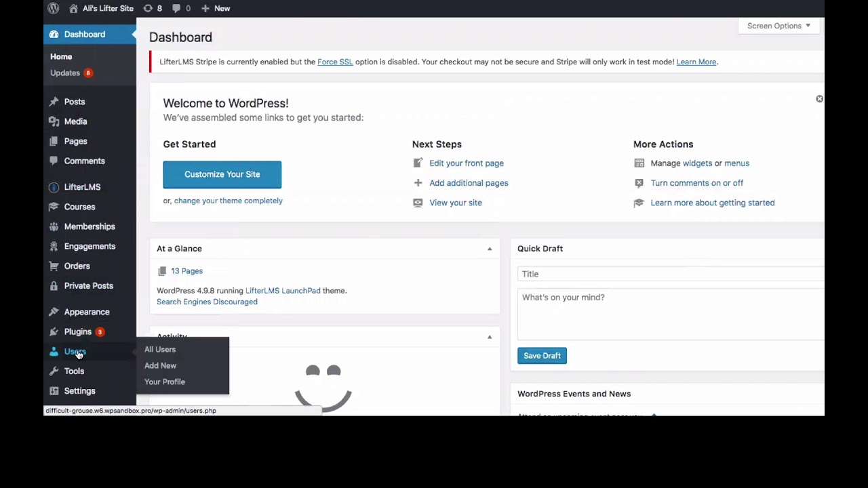
Task: Open Your Profile from Users submenu
Action: coord(165,382)
